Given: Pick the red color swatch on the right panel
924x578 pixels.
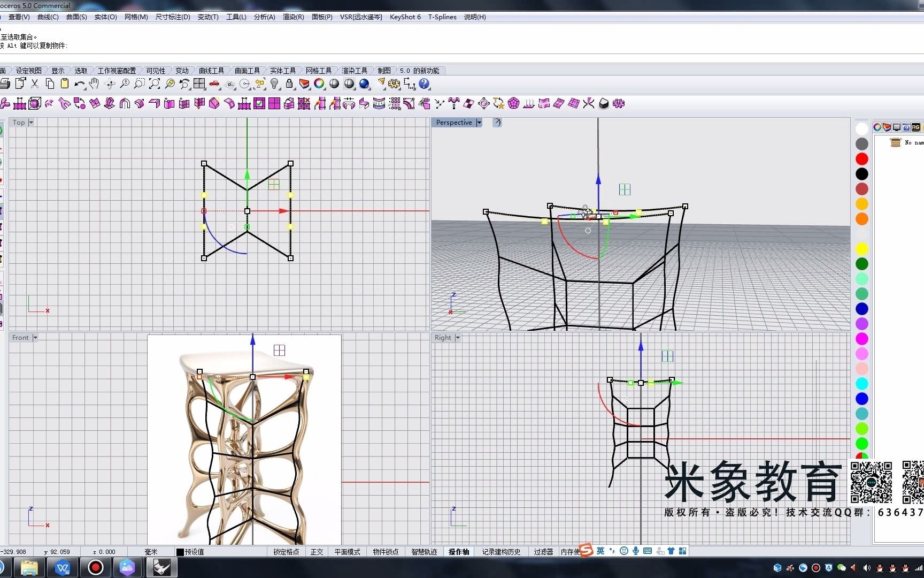Looking at the screenshot, I should point(861,159).
